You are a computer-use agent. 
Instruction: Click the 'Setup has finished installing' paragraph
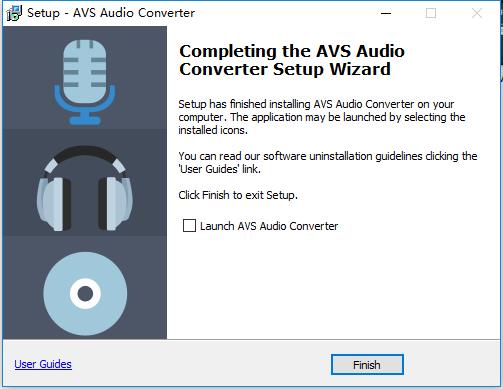(322, 117)
